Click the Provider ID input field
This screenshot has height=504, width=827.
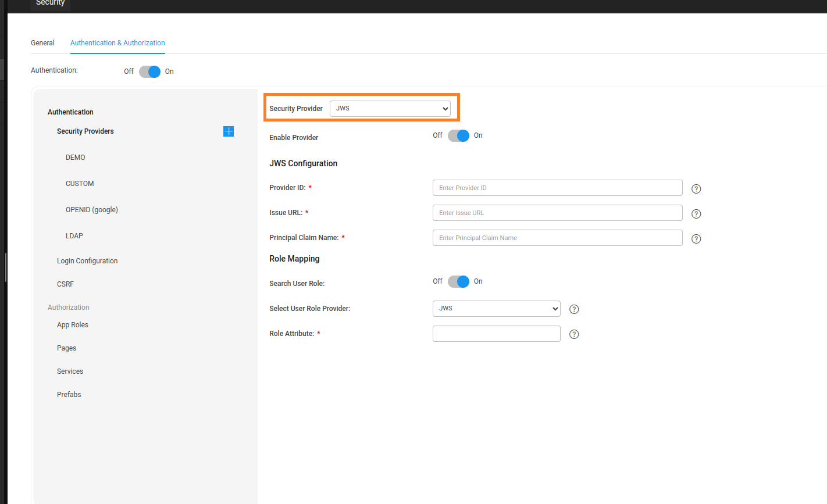click(557, 188)
